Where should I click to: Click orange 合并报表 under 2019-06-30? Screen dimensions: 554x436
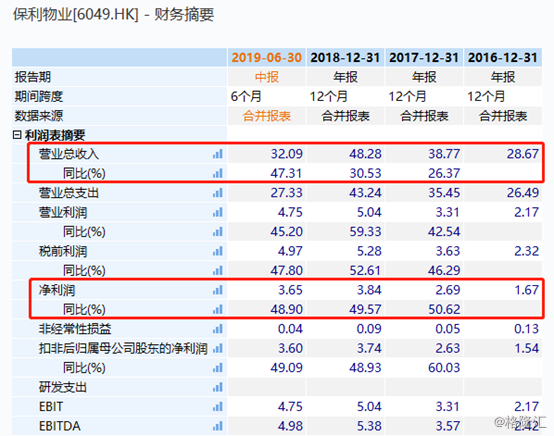tap(267, 116)
